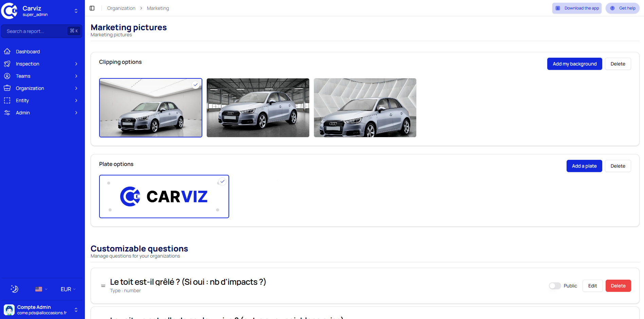This screenshot has width=644, height=319.
Task: Click the Get help button
Action: pos(623,8)
